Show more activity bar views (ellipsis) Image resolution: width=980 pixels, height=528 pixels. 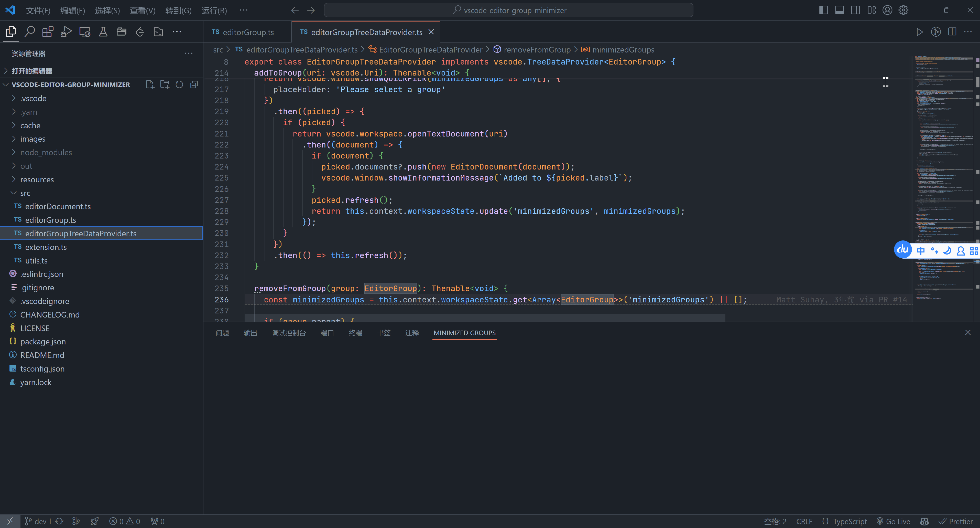(x=177, y=31)
